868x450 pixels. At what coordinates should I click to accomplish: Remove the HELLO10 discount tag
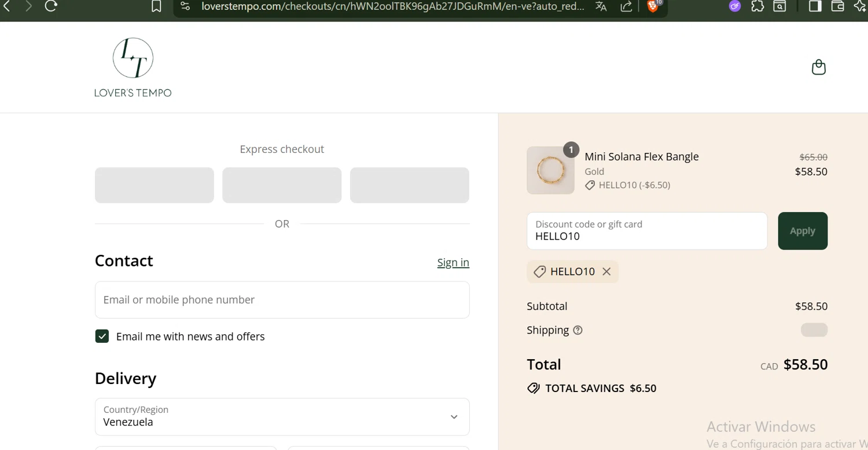(x=606, y=272)
